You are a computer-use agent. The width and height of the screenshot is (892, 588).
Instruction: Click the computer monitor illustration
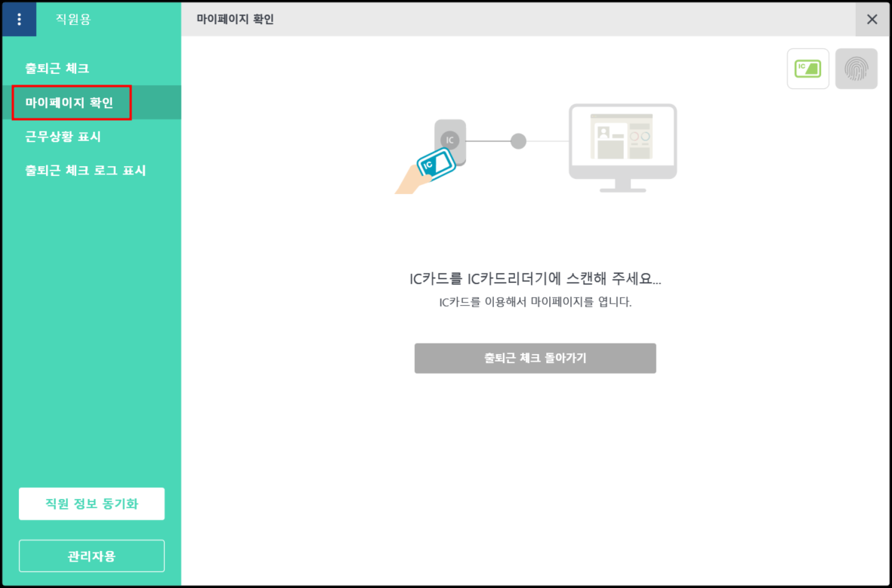(622, 145)
